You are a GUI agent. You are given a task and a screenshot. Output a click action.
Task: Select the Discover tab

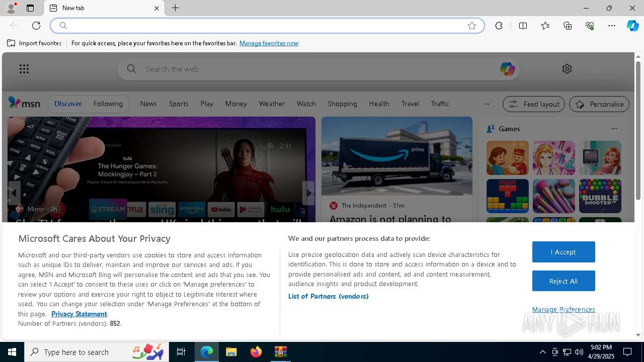click(x=68, y=104)
